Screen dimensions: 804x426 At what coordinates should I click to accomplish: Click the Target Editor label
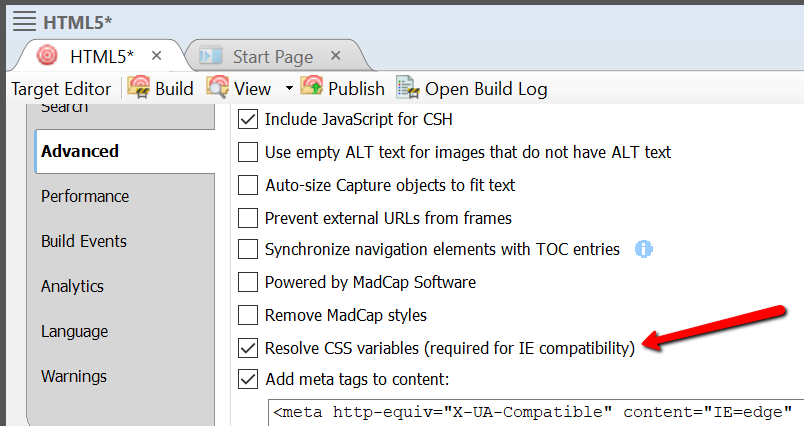click(x=61, y=89)
